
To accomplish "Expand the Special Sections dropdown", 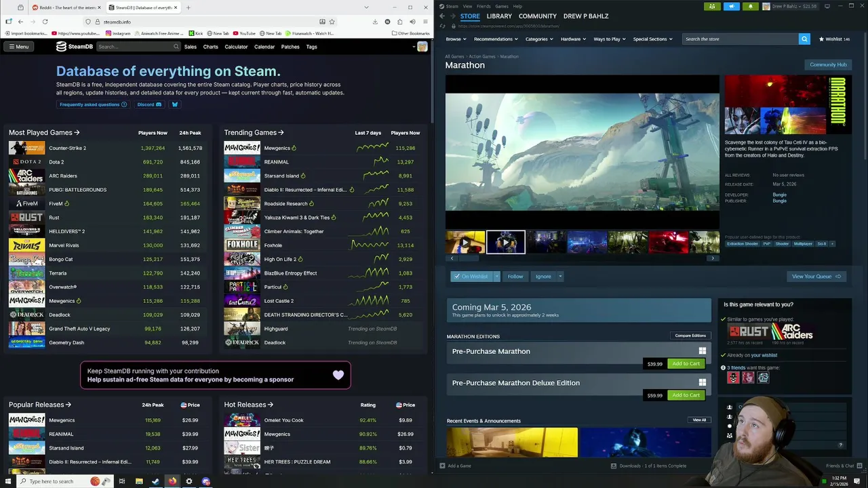I will 652,39.
